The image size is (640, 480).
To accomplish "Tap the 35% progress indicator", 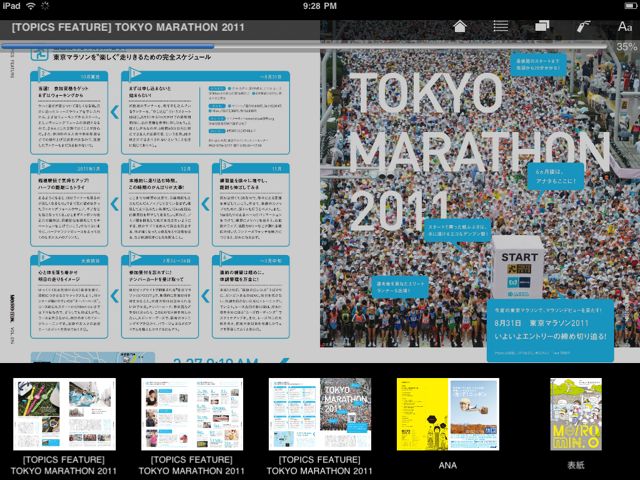I will [x=627, y=47].
